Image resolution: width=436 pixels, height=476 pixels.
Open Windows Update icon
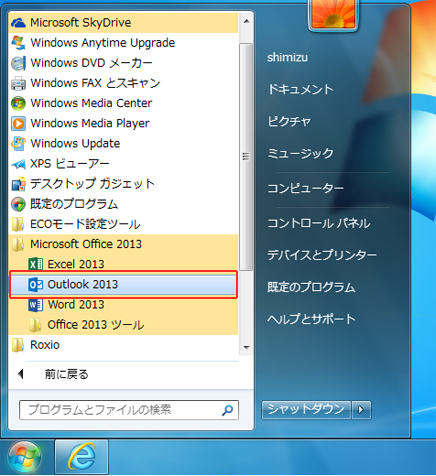tap(18, 143)
